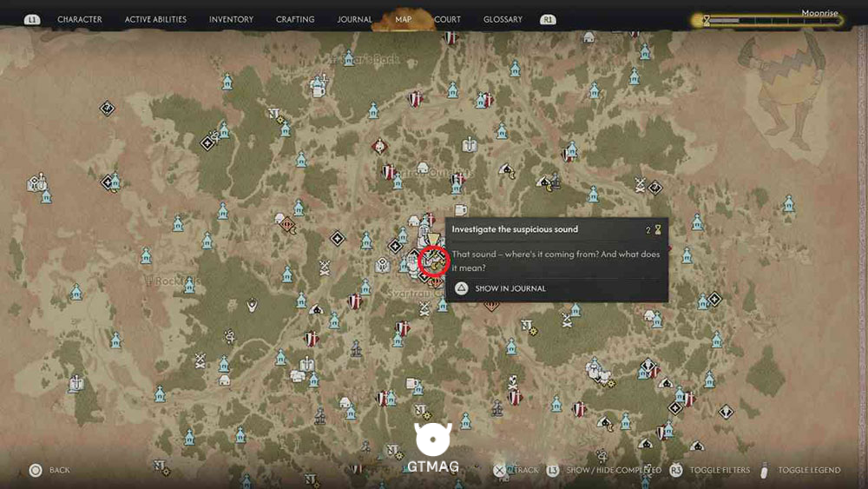Click the R1 next-tab button
Screen dimensions: 868x489
(548, 19)
